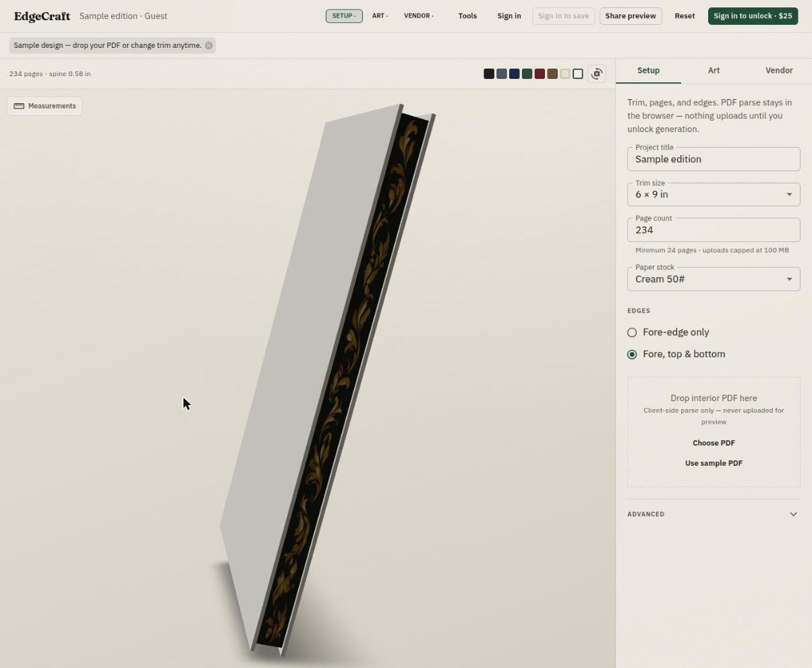This screenshot has height=668, width=812.
Task: Dismiss the sample design notice
Action: (208, 45)
